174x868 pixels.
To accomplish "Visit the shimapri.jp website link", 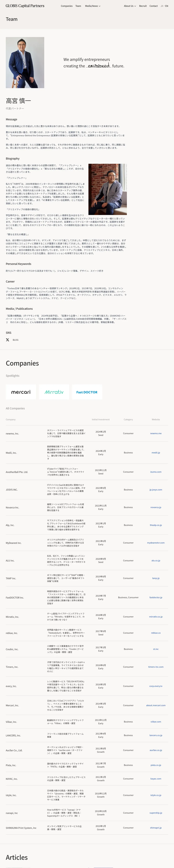I will point(156,827).
